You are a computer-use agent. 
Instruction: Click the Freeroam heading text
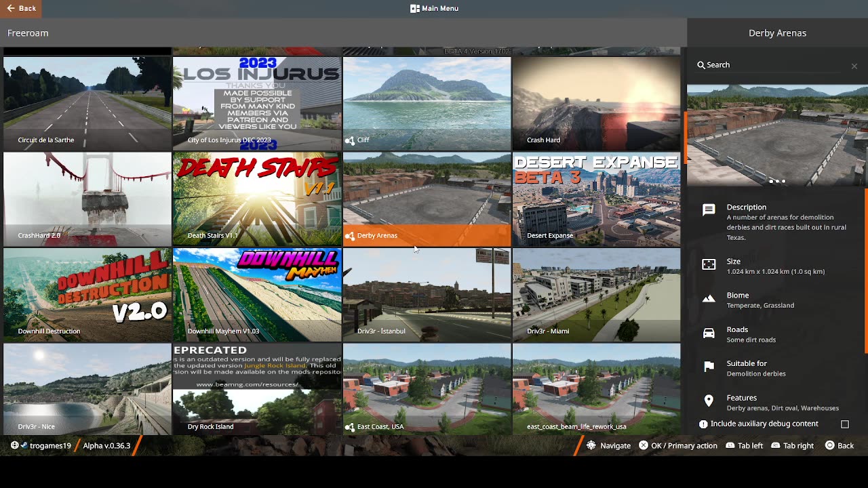tap(28, 33)
